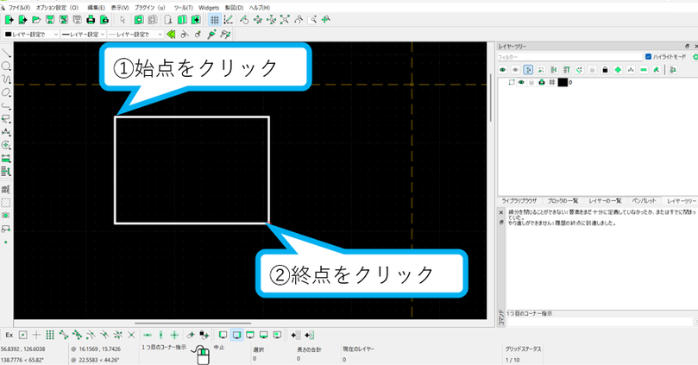Switch to レイヤーの一覧 tab
Viewport: 698px width, 365px height.
tap(605, 201)
